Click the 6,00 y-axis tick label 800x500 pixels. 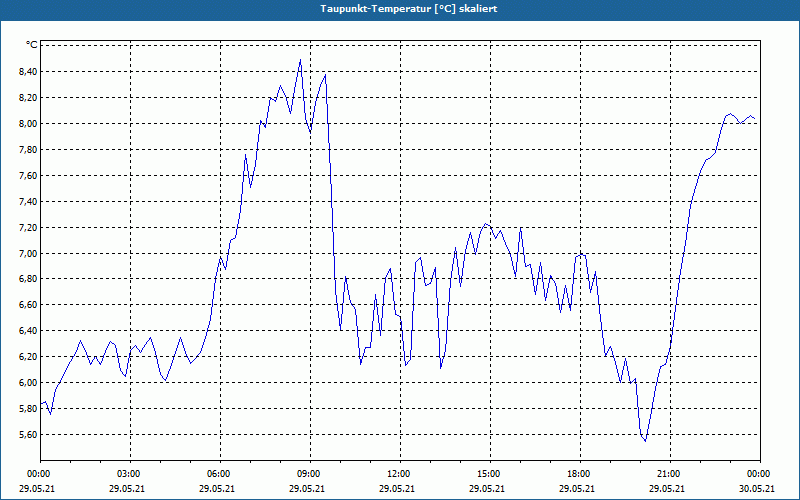pos(26,383)
